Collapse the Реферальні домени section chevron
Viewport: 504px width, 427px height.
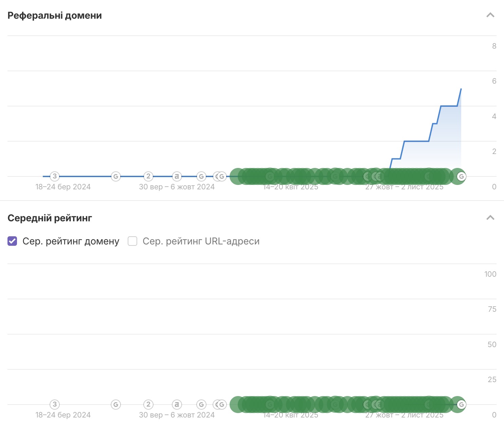coord(490,15)
